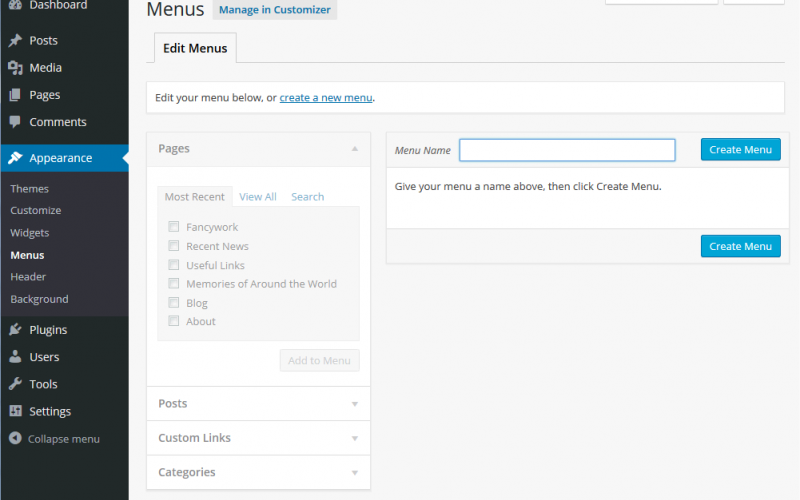Viewport: 800px width, 500px height.
Task: Click the Collapse menu arrow icon
Action: (15, 438)
